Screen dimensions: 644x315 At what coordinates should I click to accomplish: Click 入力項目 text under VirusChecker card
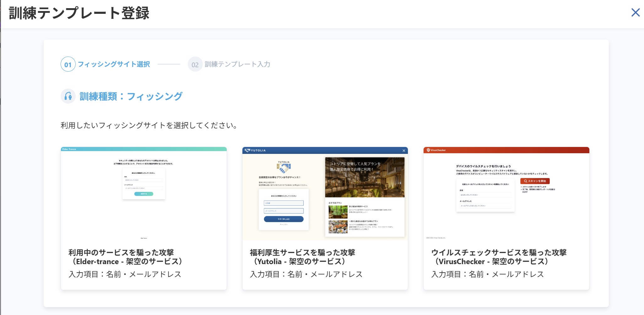pyautogui.click(x=488, y=274)
